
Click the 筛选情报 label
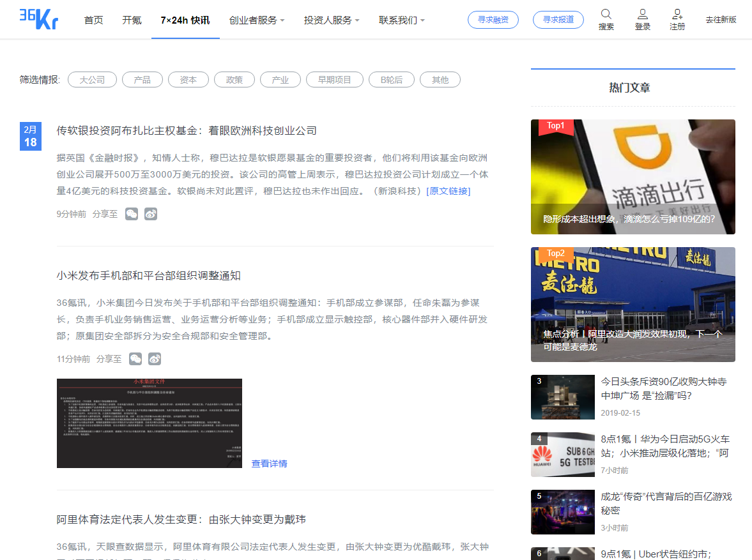point(40,80)
